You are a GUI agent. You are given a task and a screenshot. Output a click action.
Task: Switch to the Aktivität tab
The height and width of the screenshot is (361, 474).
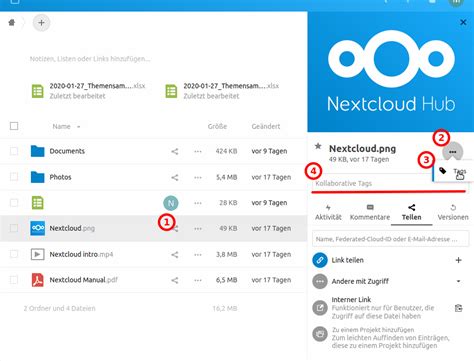328,213
